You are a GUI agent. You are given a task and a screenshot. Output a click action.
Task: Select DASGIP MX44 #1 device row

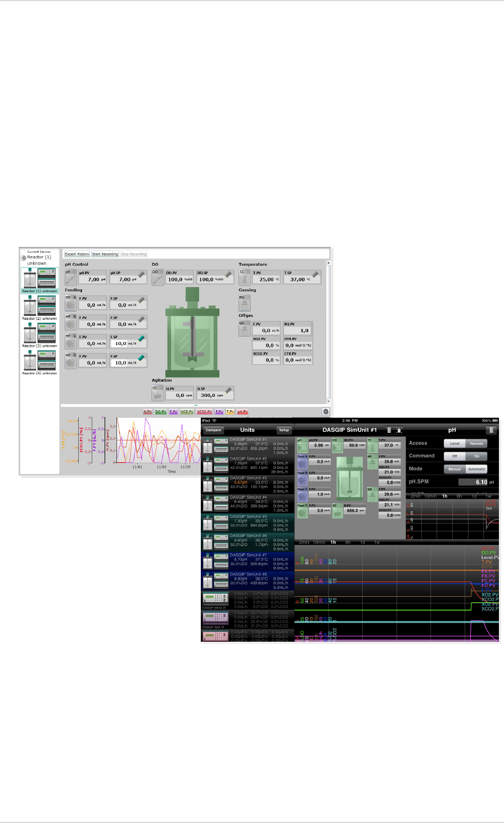tap(247, 600)
